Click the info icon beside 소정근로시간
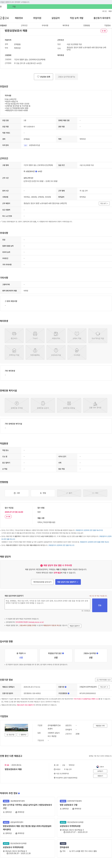The image size is (112, 868). tap(36, 172)
